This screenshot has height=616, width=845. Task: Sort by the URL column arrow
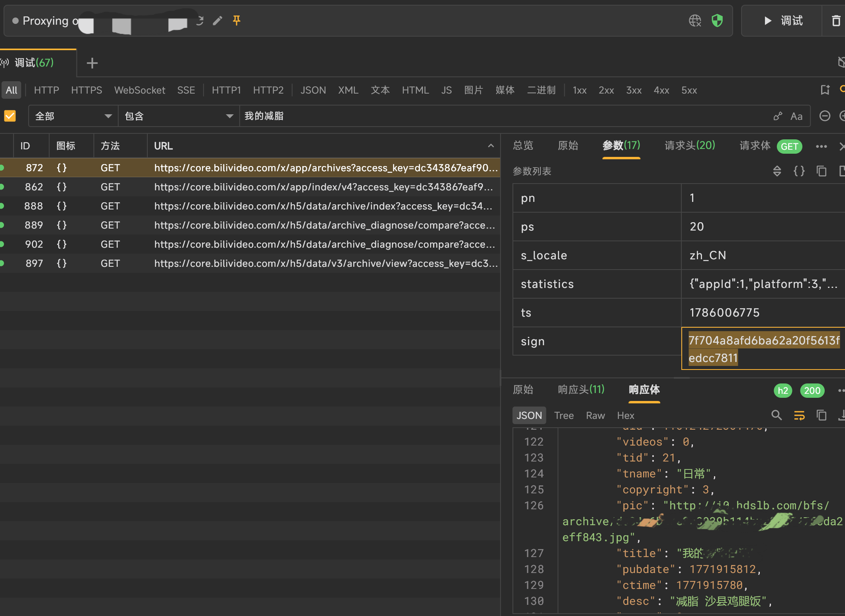tap(491, 146)
